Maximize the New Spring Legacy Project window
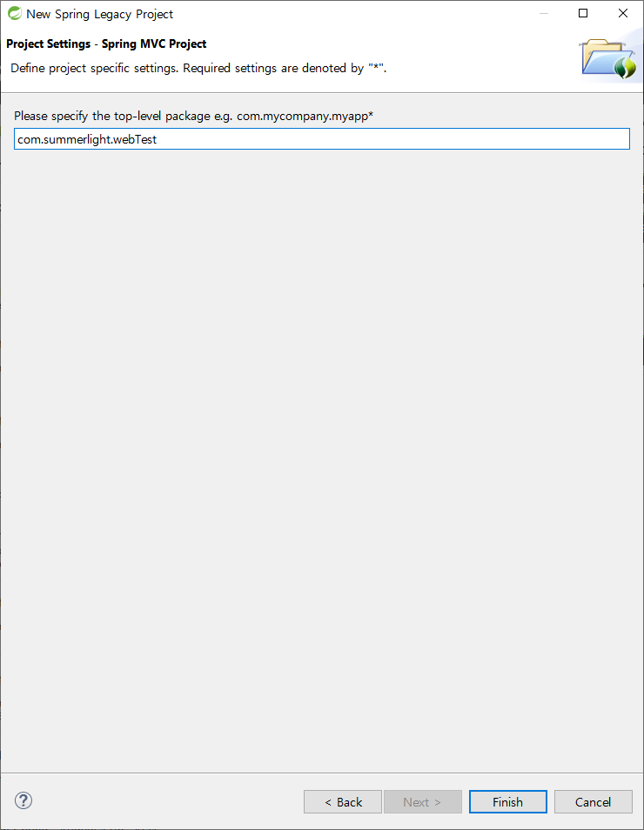 coord(583,13)
